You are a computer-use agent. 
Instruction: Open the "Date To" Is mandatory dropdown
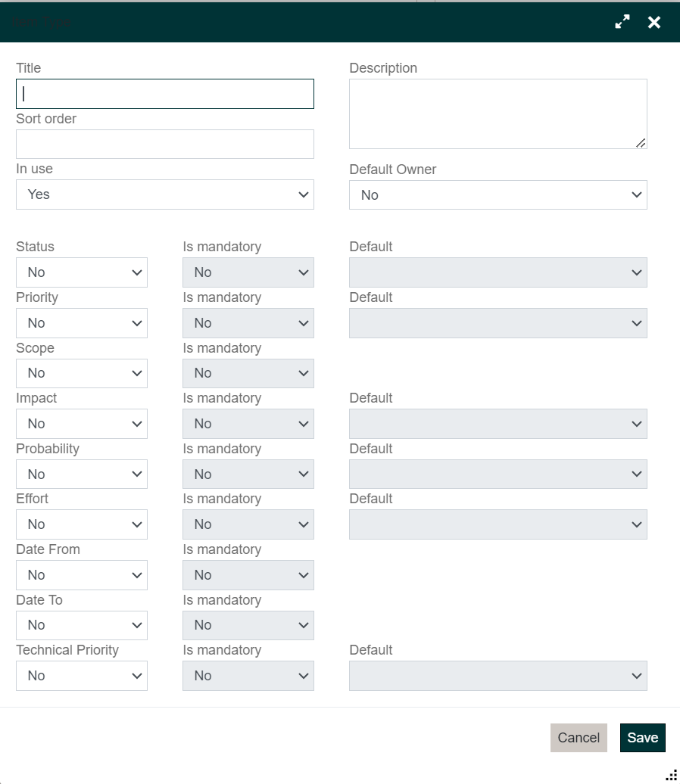[x=248, y=625]
